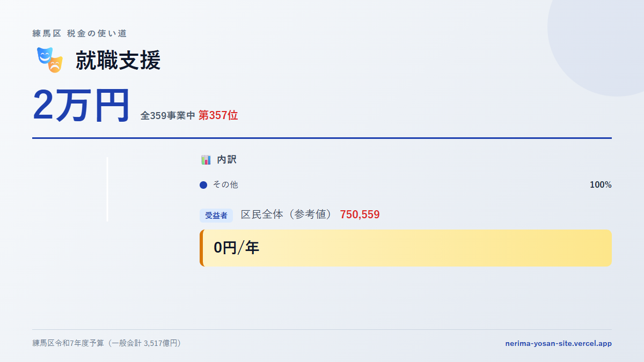Click the bar chart icon beside 内訳
644x362 pixels.
click(x=206, y=160)
